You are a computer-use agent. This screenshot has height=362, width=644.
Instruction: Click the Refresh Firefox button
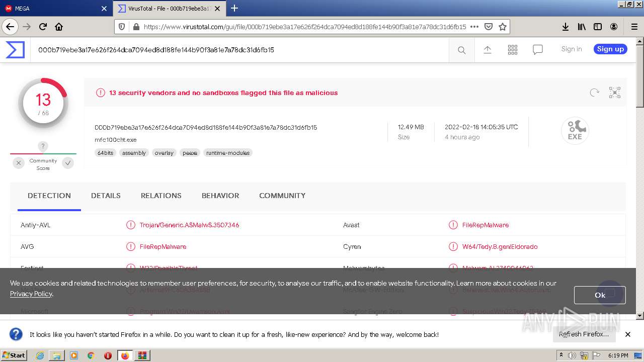tap(584, 334)
